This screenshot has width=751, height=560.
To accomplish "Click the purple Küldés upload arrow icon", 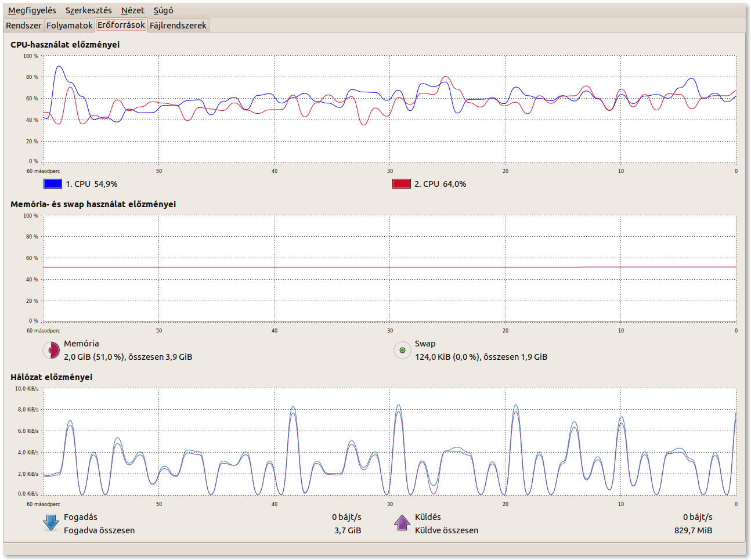I will coord(402,522).
